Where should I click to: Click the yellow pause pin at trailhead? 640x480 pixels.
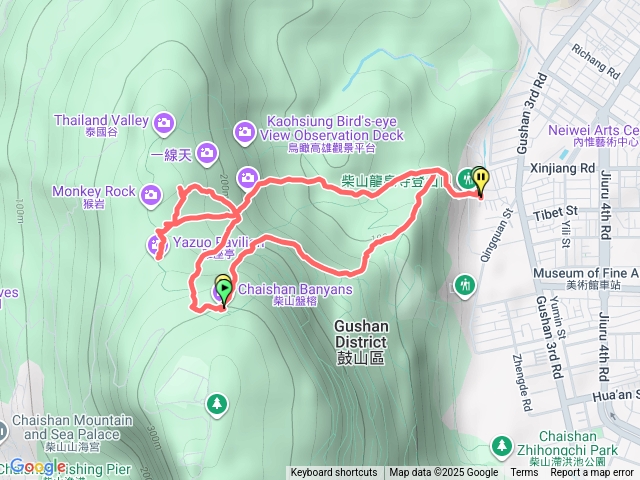click(481, 180)
